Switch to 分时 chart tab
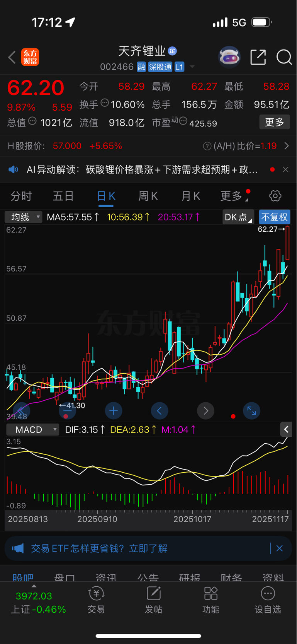This screenshot has height=644, width=297. pos(21,196)
